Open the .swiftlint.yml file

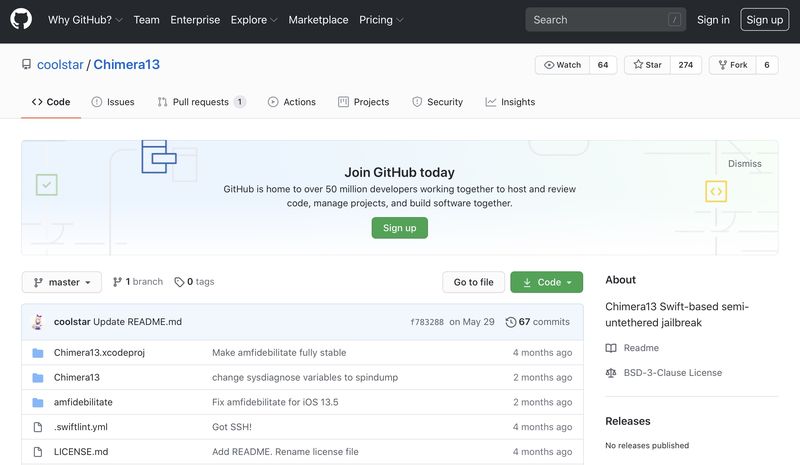point(81,427)
